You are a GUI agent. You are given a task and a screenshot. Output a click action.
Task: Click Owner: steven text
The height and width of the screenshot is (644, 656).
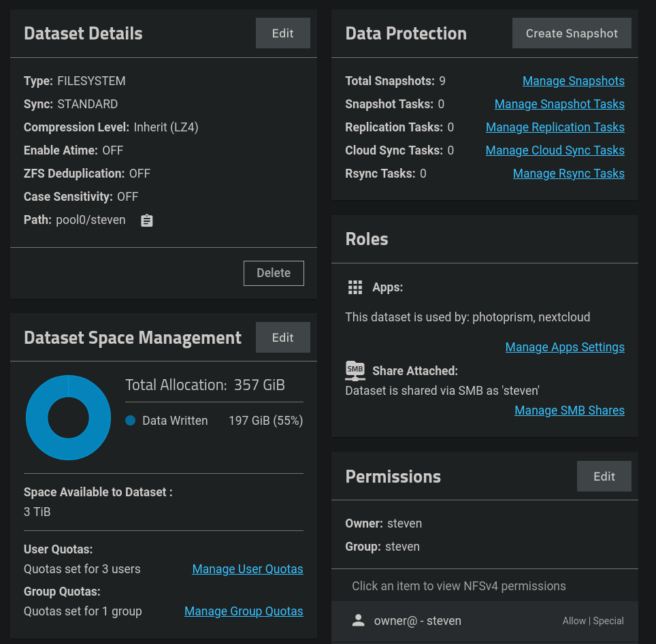[384, 523]
